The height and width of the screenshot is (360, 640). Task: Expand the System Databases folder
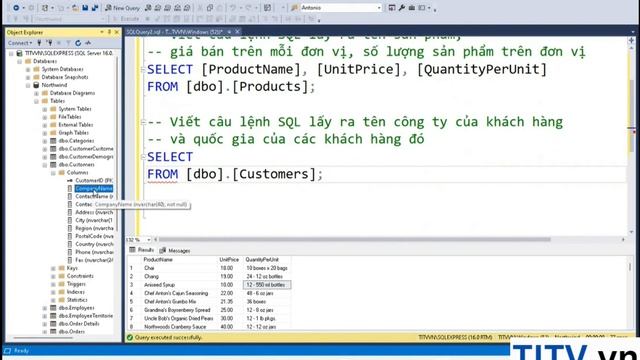click(x=28, y=69)
